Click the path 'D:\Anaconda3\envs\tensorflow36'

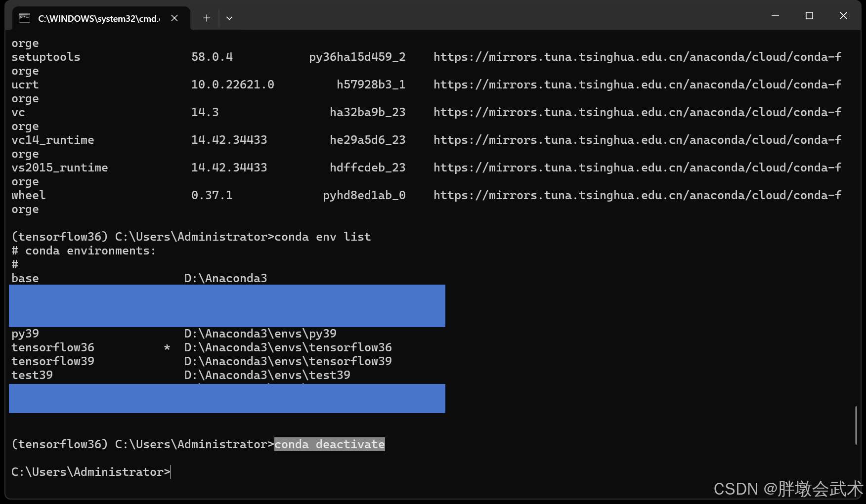point(288,347)
